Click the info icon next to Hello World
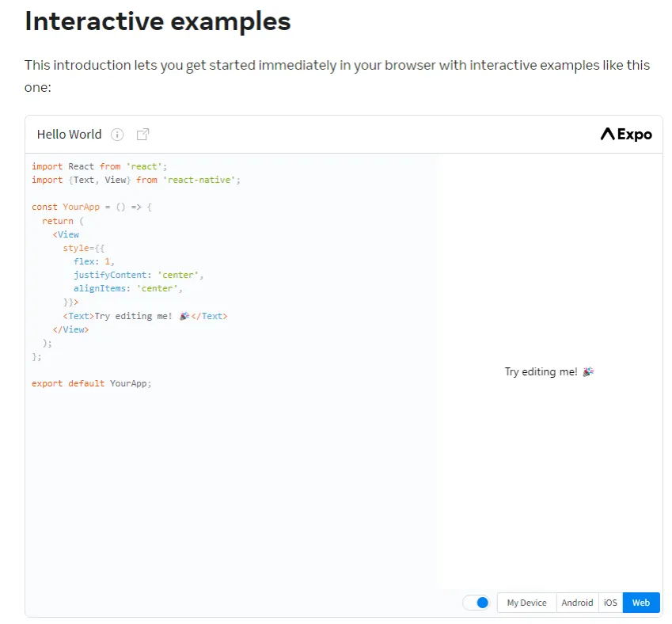 tap(116, 134)
